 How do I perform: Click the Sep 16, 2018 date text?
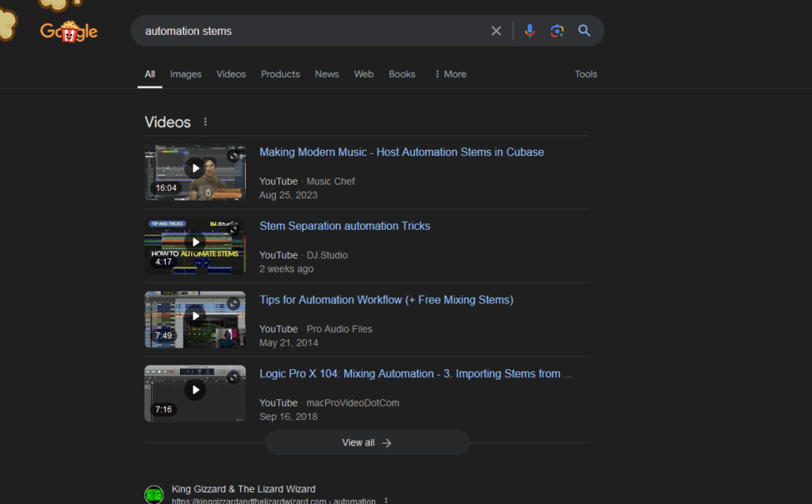289,417
